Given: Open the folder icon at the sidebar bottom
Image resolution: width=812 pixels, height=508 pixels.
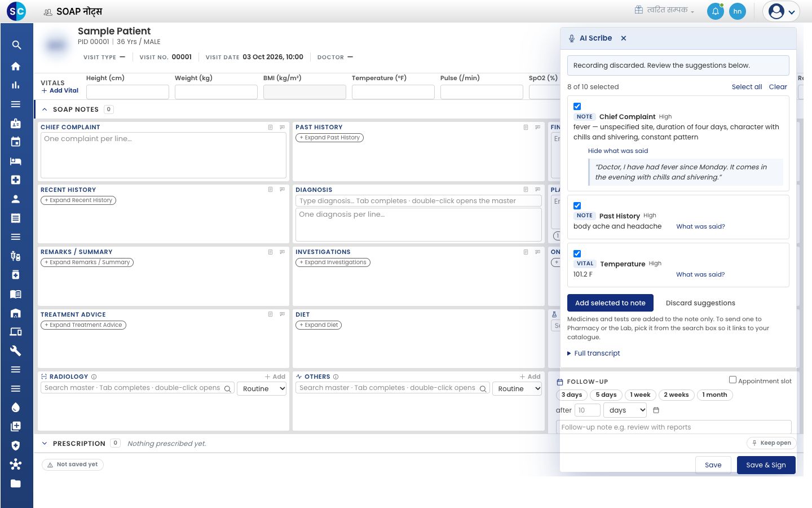Looking at the screenshot, I should tap(16, 483).
